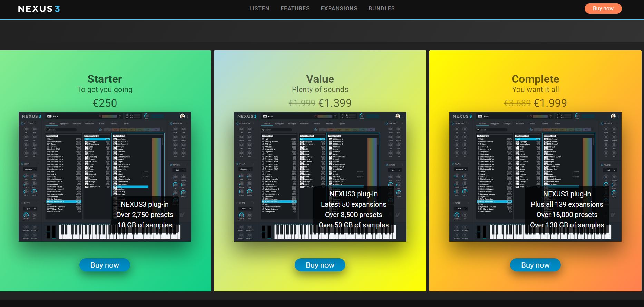644x307 pixels.
Task: Click 'NEXUS3 plug-in' text in Starter card
Action: [145, 204]
